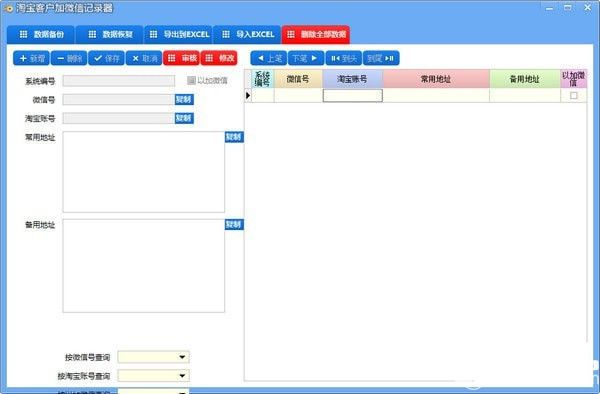Click the app icon in the title bar
This screenshot has height=394, width=600.
tap(8, 8)
